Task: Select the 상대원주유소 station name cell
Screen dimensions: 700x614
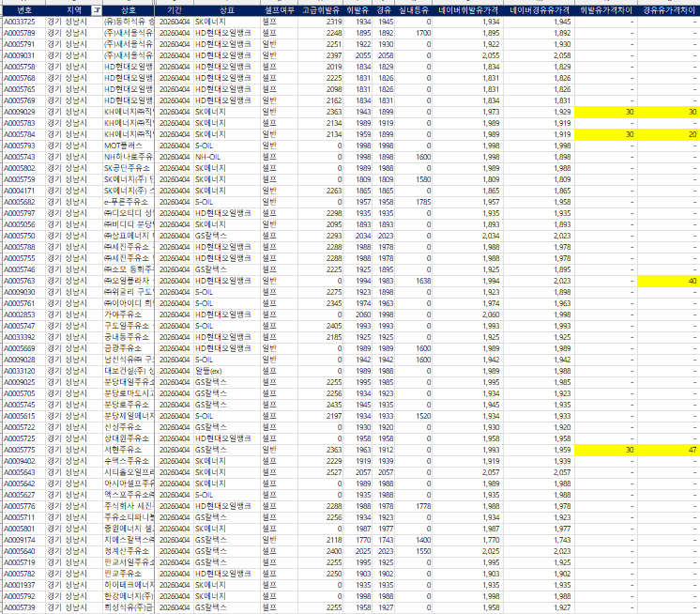Action: (x=129, y=438)
